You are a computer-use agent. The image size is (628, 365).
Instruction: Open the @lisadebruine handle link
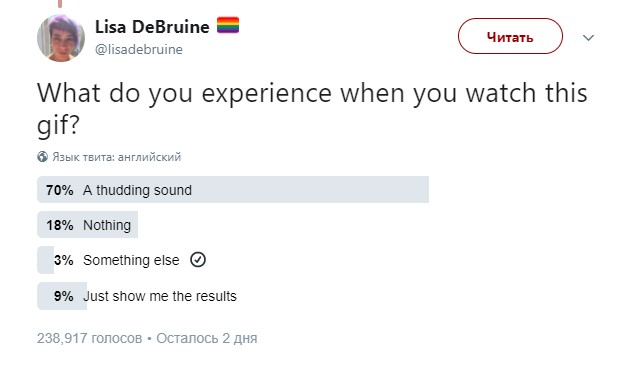coord(139,49)
